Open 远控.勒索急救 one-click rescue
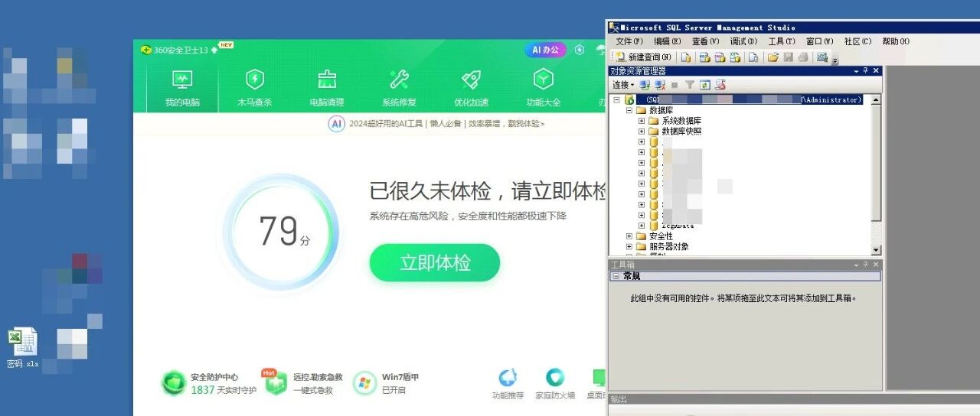 [x=303, y=382]
